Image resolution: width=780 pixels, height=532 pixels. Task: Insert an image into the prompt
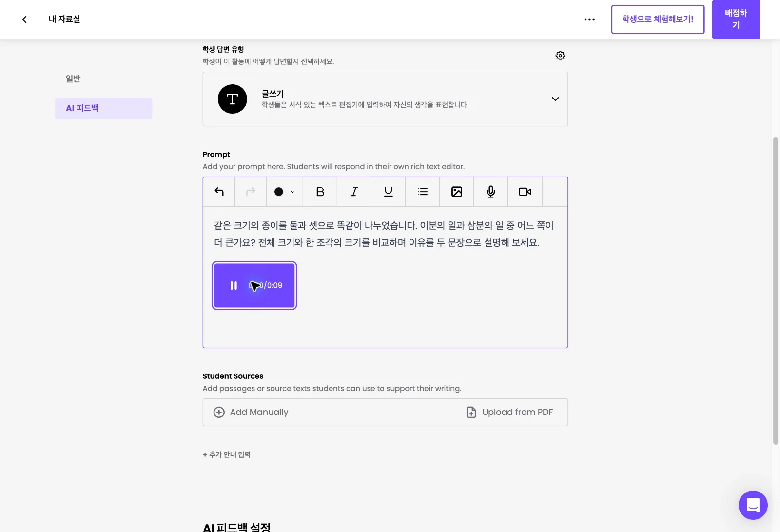coord(457,192)
